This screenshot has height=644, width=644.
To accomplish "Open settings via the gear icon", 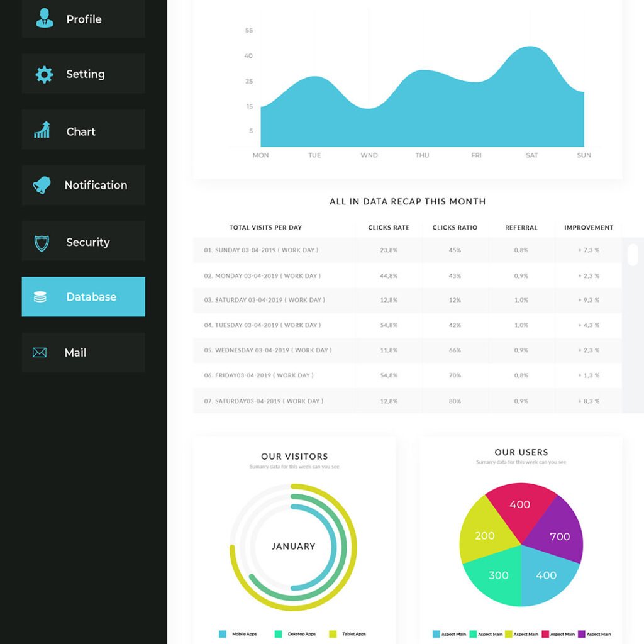I will click(x=44, y=74).
